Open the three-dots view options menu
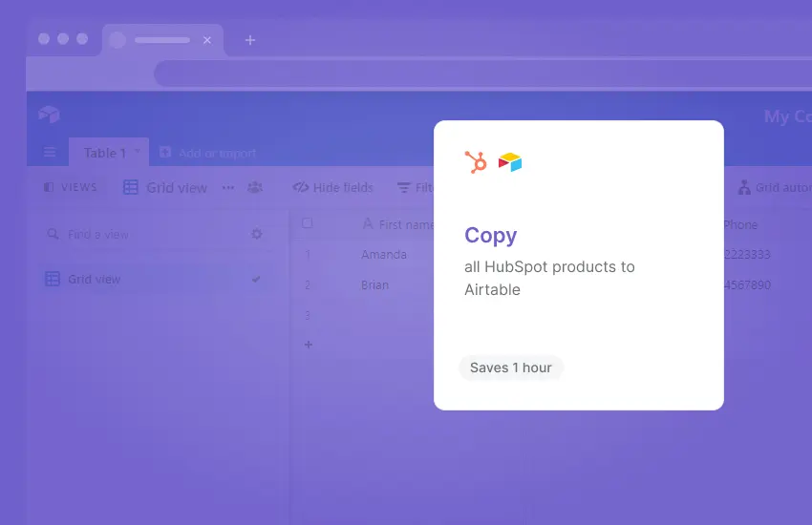 point(228,187)
